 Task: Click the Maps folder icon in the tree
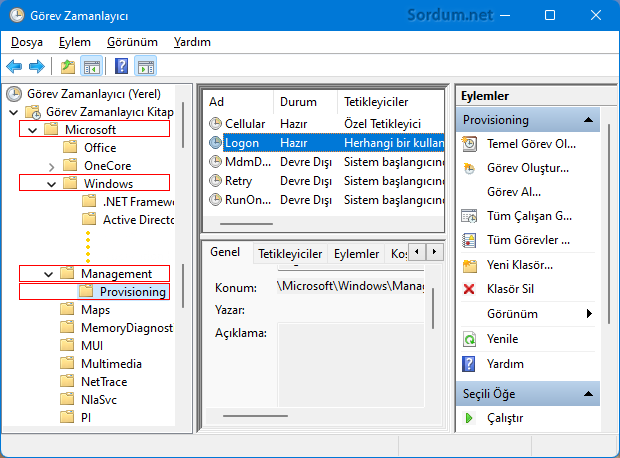(67, 309)
